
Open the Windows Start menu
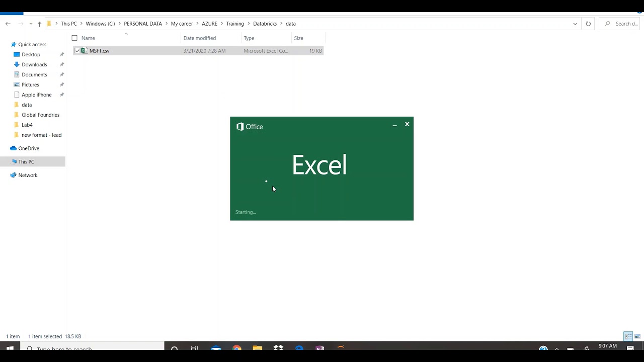click(10, 348)
